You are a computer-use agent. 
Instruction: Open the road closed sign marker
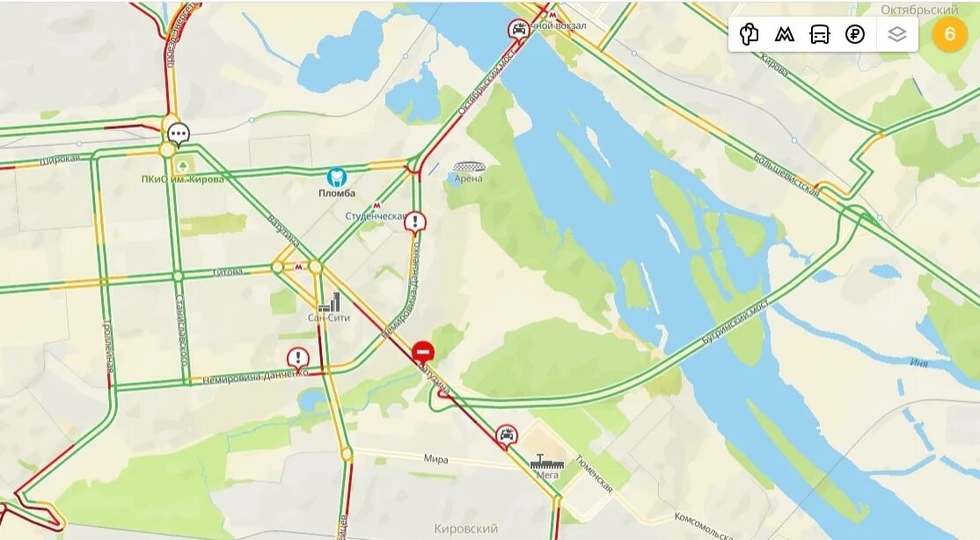(x=423, y=354)
